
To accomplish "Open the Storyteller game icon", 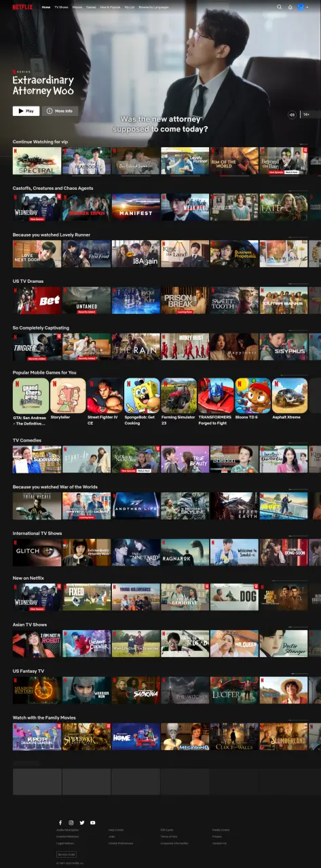I will coord(68,396).
